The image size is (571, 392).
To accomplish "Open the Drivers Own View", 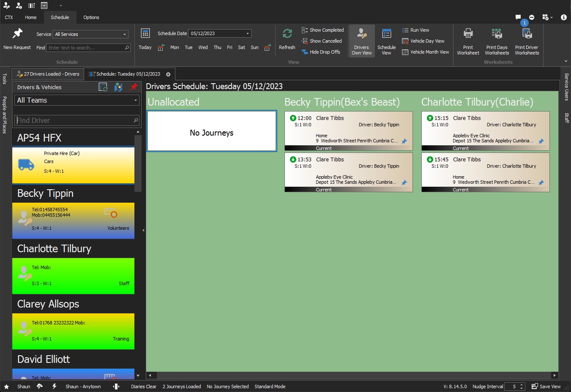I will click(362, 41).
